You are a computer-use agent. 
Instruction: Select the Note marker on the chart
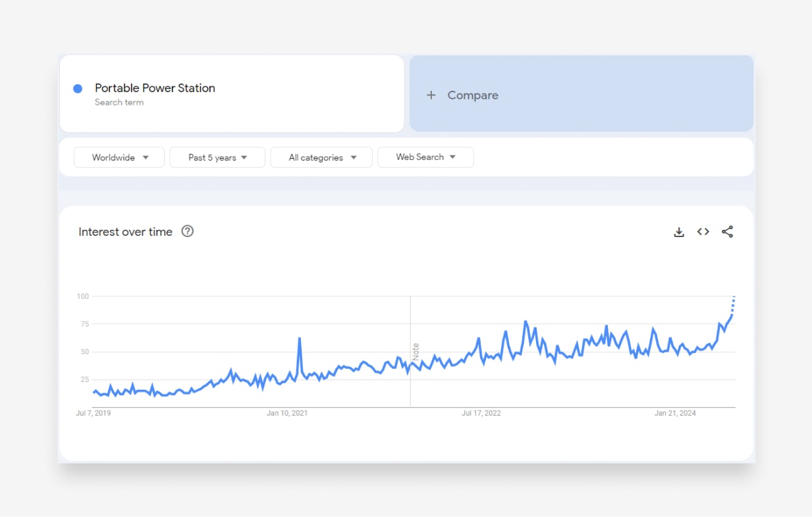click(416, 350)
